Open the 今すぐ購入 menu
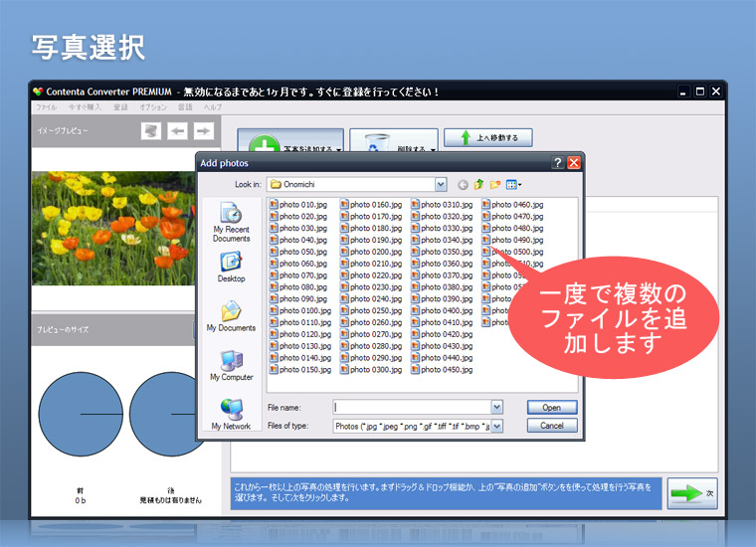756x547 pixels. tap(85, 107)
